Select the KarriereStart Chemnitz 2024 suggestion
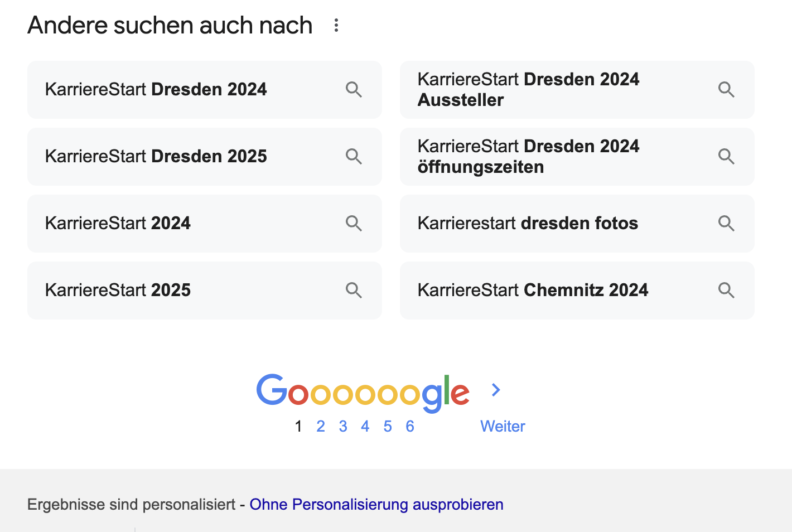 tap(533, 290)
